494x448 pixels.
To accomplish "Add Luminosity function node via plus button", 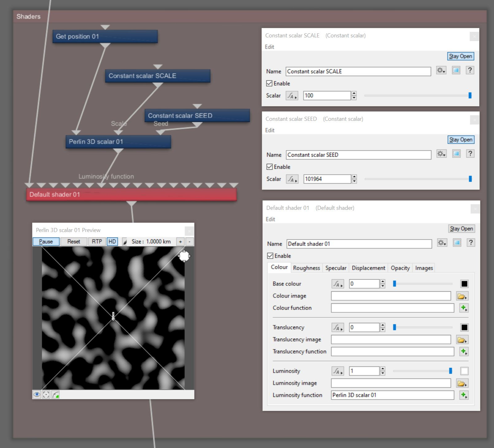I will tap(464, 395).
